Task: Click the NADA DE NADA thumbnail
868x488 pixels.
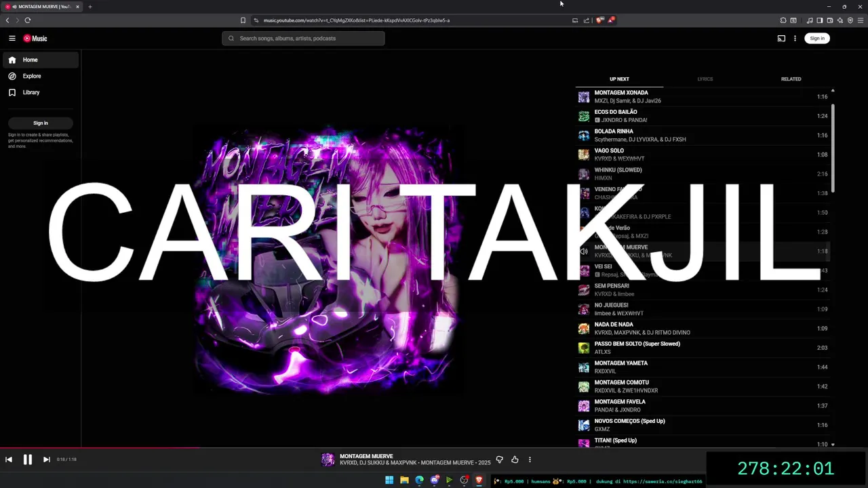Action: 584,329
